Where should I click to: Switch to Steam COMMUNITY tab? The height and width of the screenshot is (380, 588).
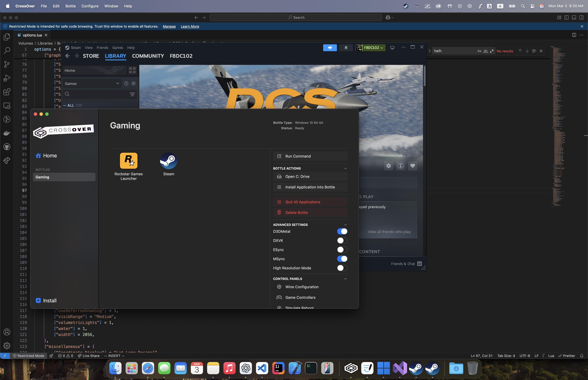click(148, 56)
